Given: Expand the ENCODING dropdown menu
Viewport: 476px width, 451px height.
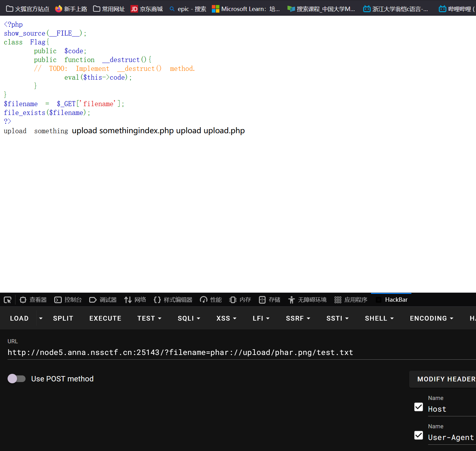Looking at the screenshot, I should click(x=432, y=318).
